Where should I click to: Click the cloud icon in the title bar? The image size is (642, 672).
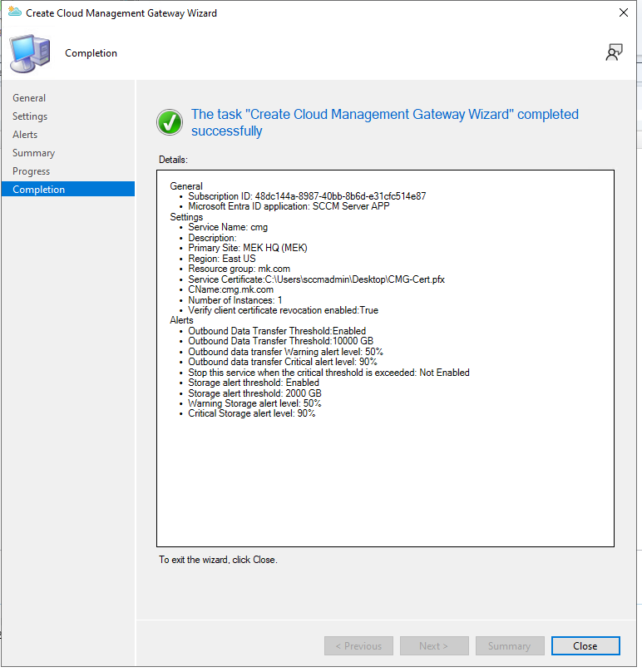pos(14,13)
